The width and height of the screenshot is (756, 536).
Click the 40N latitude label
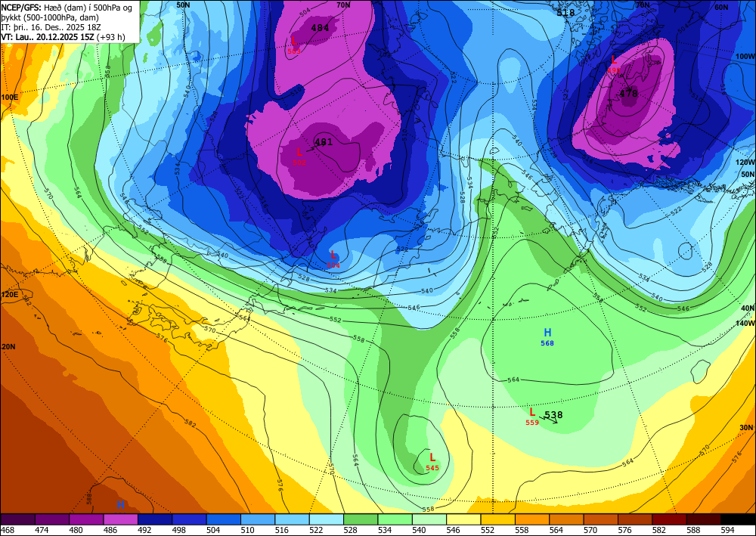click(x=748, y=308)
